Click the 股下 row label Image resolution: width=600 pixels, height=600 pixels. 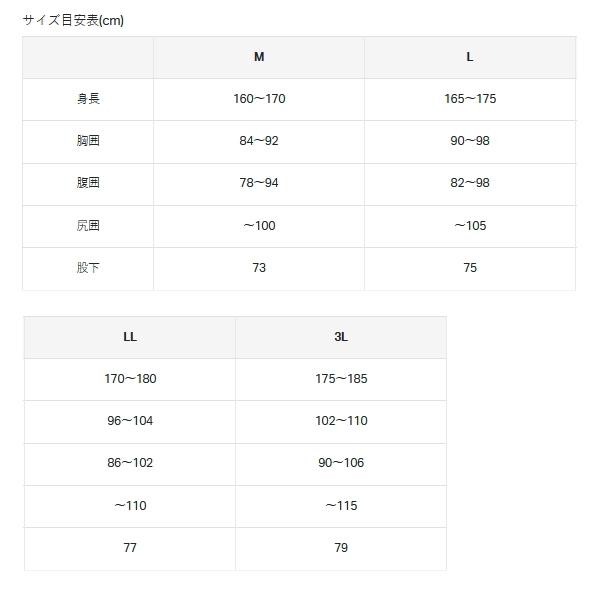click(x=88, y=268)
